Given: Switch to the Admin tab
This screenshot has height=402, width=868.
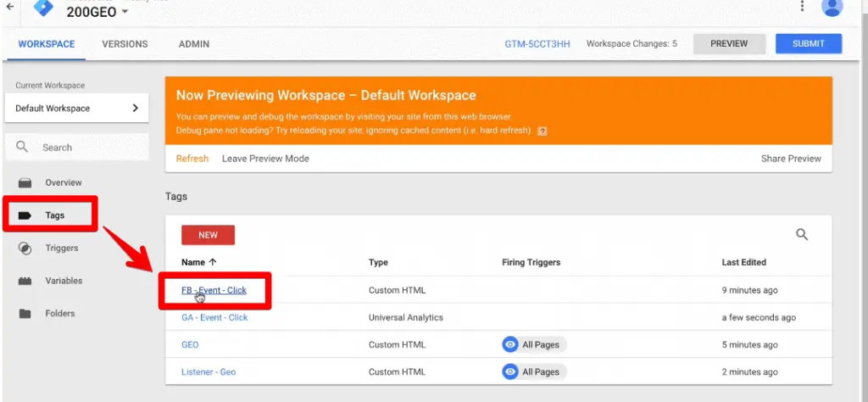Looking at the screenshot, I should pyautogui.click(x=194, y=44).
